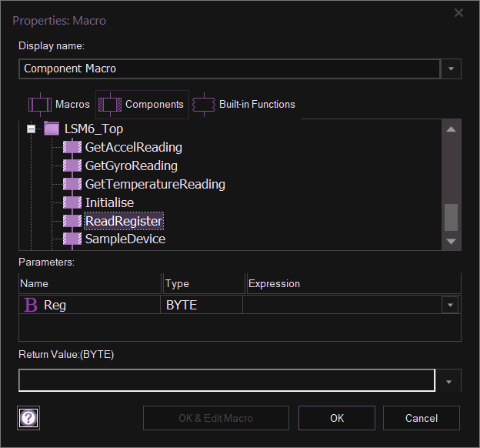Select SampleDevice in the tree
The height and width of the screenshot is (448, 480).
pos(125,239)
